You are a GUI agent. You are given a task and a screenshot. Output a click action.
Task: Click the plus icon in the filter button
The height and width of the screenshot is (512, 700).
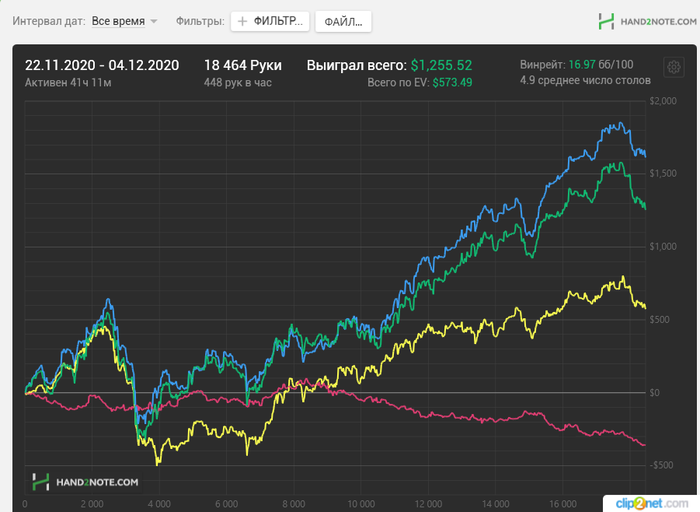click(x=242, y=21)
